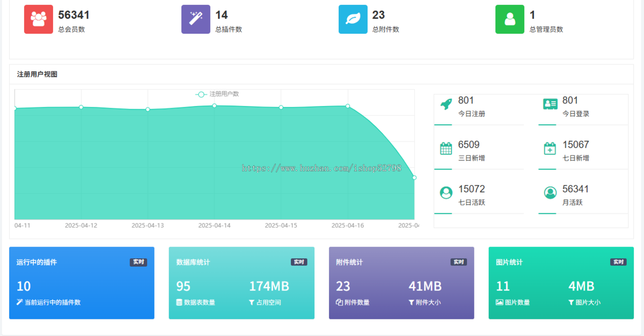The width and height of the screenshot is (644, 336).
Task: Click the 注册用户视图 panel heading
Action: pyautogui.click(x=37, y=74)
